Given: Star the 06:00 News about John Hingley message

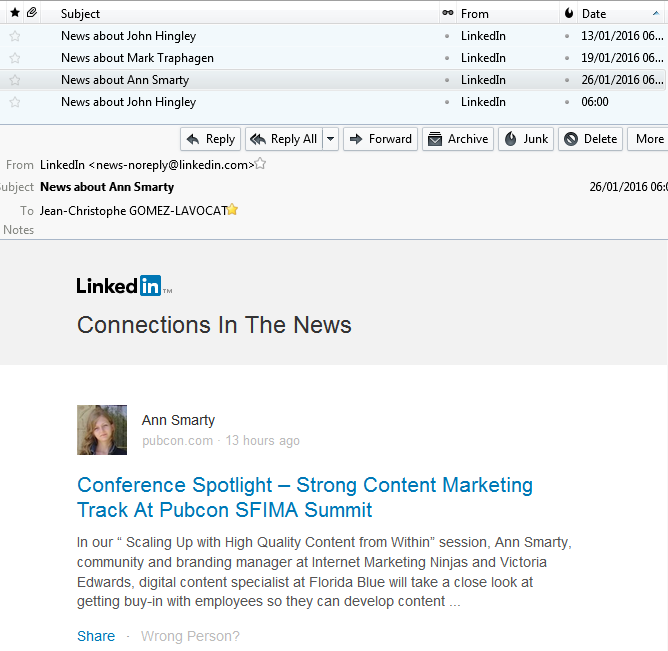Looking at the screenshot, I should pyautogui.click(x=15, y=102).
